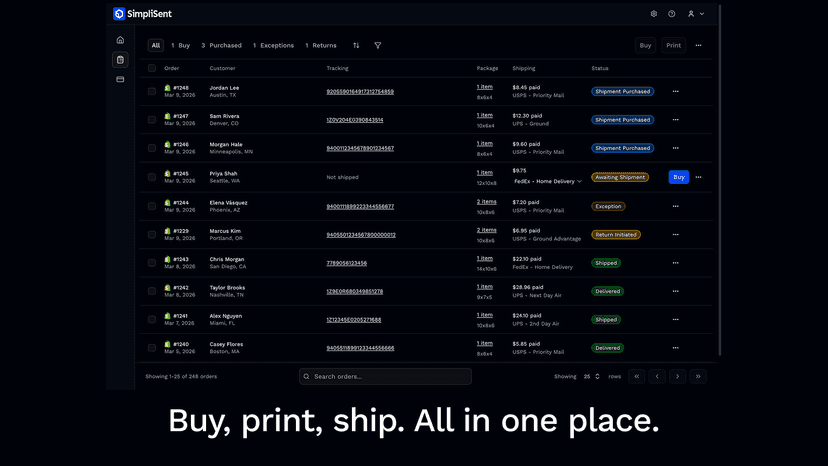Open more actions for order #1245
This screenshot has height=466, width=828.
pos(699,177)
